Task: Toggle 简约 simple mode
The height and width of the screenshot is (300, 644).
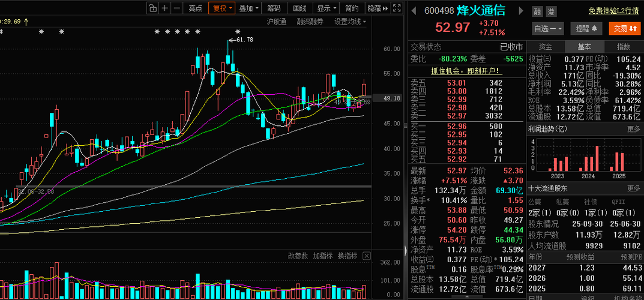Action: pyautogui.click(x=352, y=8)
